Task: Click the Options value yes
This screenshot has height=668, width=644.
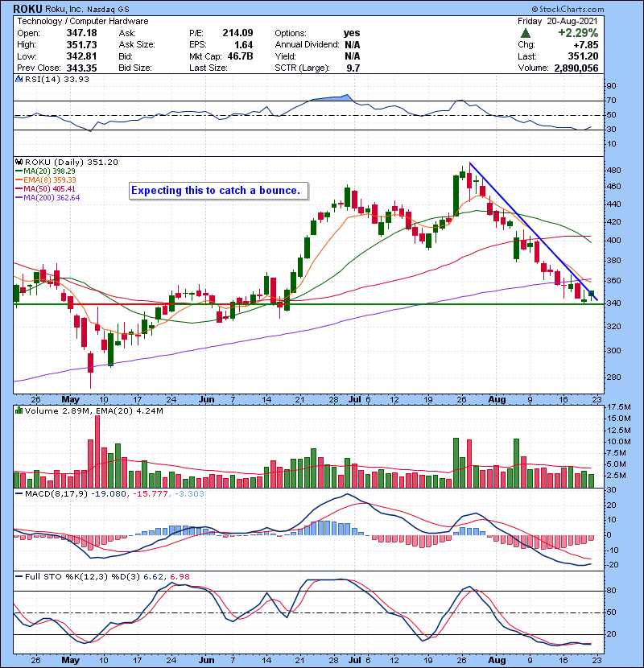Action: tap(352, 33)
